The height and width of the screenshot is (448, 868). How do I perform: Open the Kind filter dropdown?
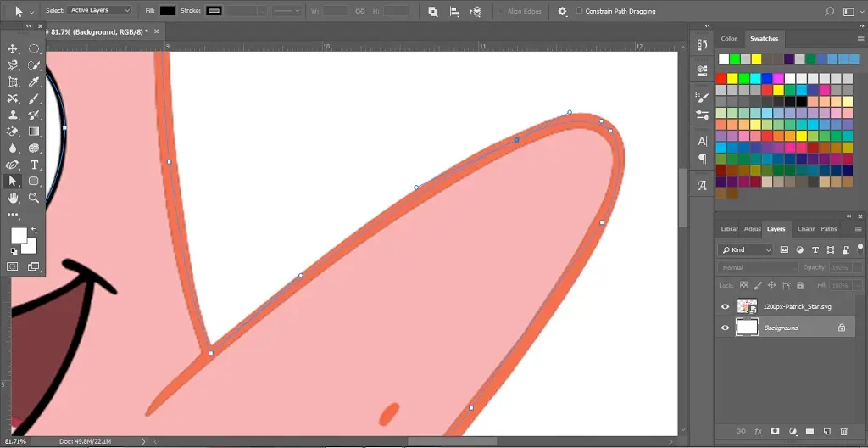745,250
